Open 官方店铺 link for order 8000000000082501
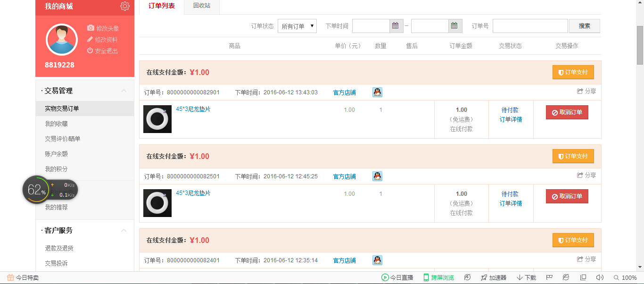This screenshot has height=284, width=644. (345, 176)
